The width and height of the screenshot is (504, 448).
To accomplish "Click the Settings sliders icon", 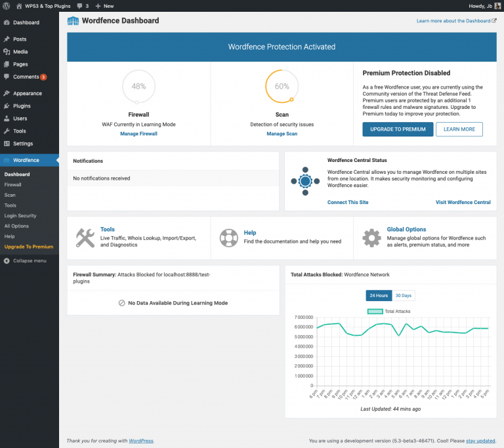I will pyautogui.click(x=7, y=144).
